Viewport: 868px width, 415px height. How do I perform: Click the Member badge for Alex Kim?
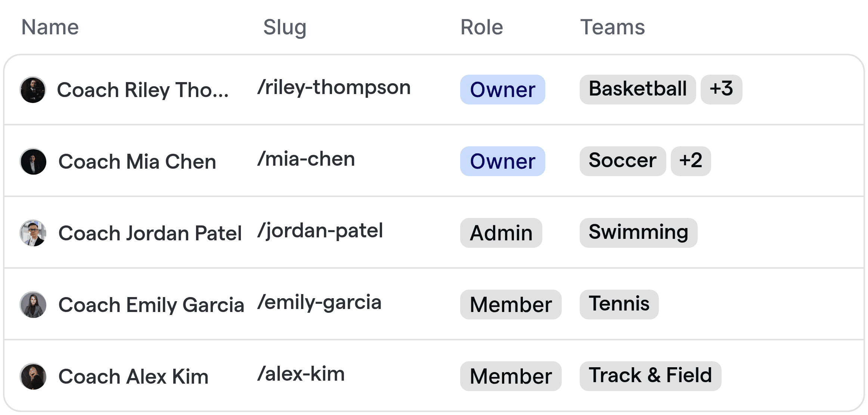pyautogui.click(x=510, y=376)
